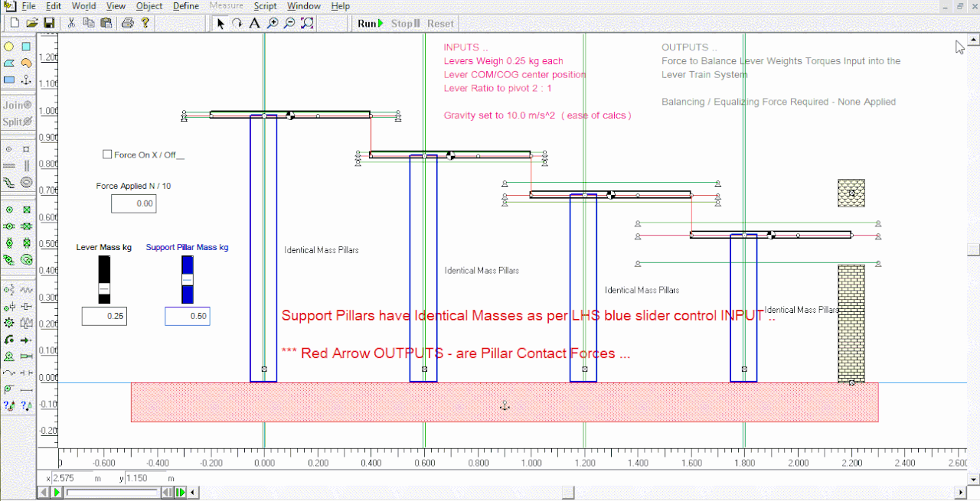The image size is (980, 501).
Task: Edit the Force Applied N / 10 field
Action: click(x=134, y=203)
